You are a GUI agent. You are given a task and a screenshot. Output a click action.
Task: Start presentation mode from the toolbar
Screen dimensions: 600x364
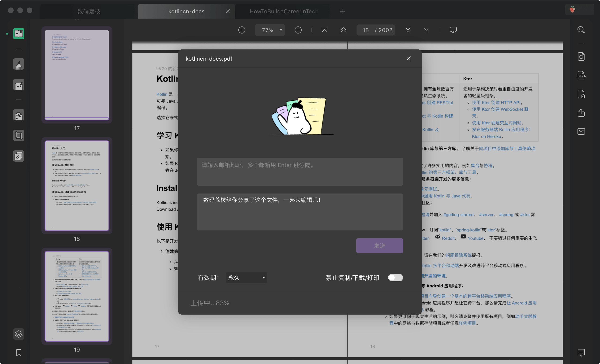pos(453,30)
